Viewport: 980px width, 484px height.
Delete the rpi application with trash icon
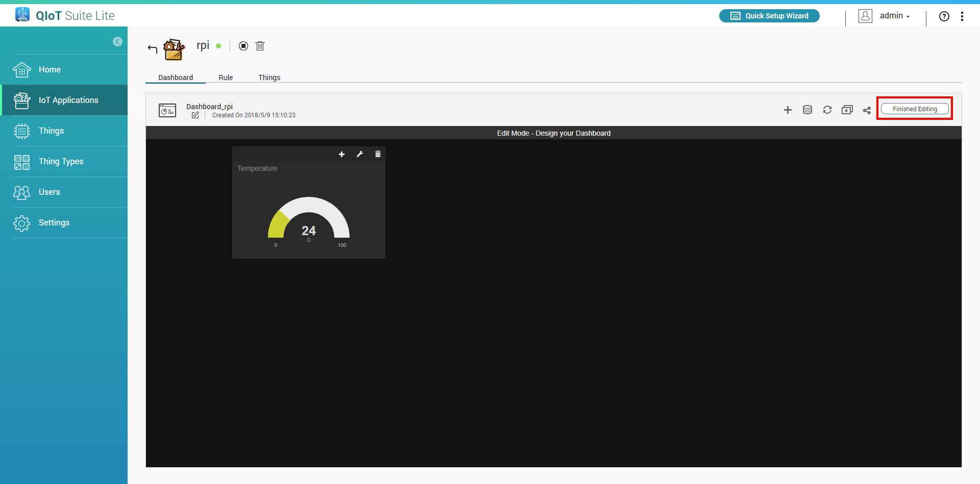[260, 46]
